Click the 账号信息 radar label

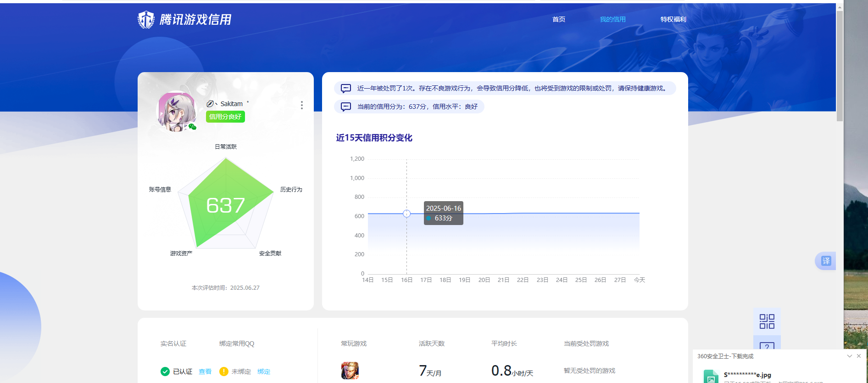tap(160, 189)
